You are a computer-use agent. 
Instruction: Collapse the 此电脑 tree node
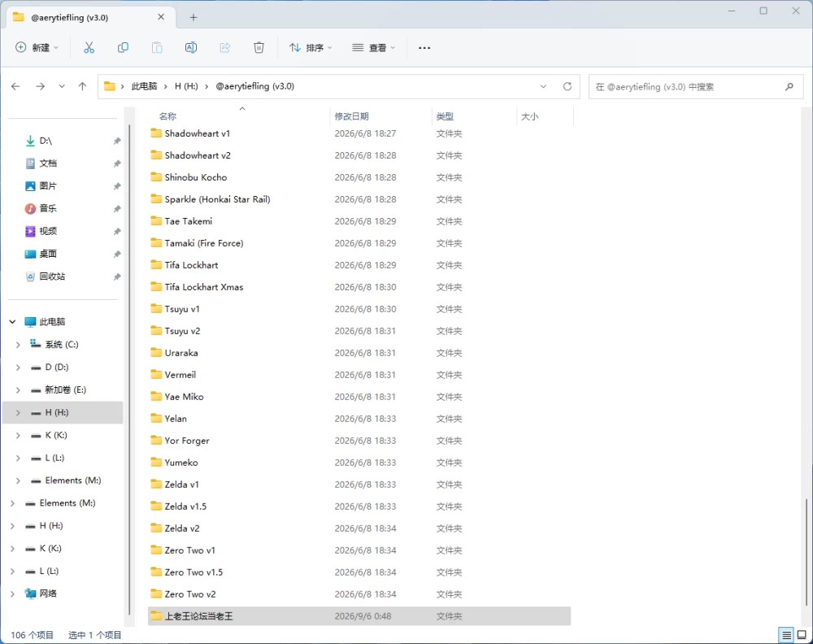coord(12,322)
